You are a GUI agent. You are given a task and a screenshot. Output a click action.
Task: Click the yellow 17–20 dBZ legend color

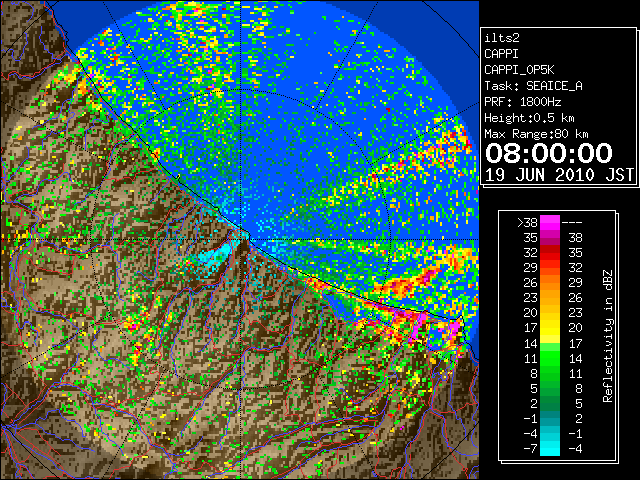(x=550, y=328)
